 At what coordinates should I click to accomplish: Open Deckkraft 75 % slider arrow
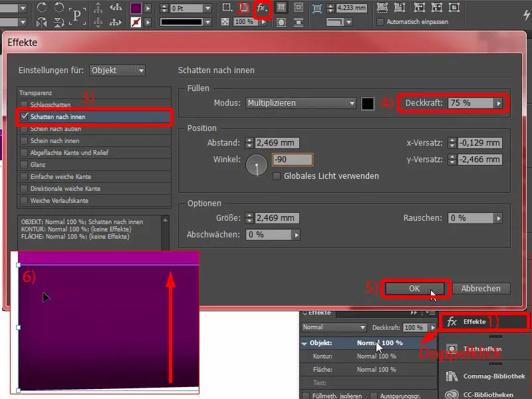pyautogui.click(x=498, y=103)
